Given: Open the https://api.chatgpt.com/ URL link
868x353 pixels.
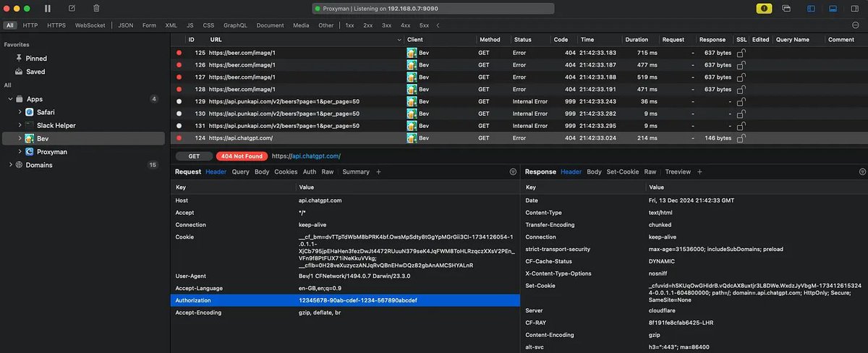Looking at the screenshot, I should coord(306,156).
